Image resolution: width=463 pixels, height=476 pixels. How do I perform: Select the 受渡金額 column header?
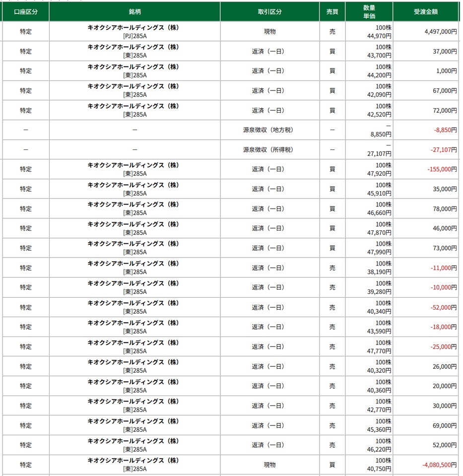pos(426,11)
